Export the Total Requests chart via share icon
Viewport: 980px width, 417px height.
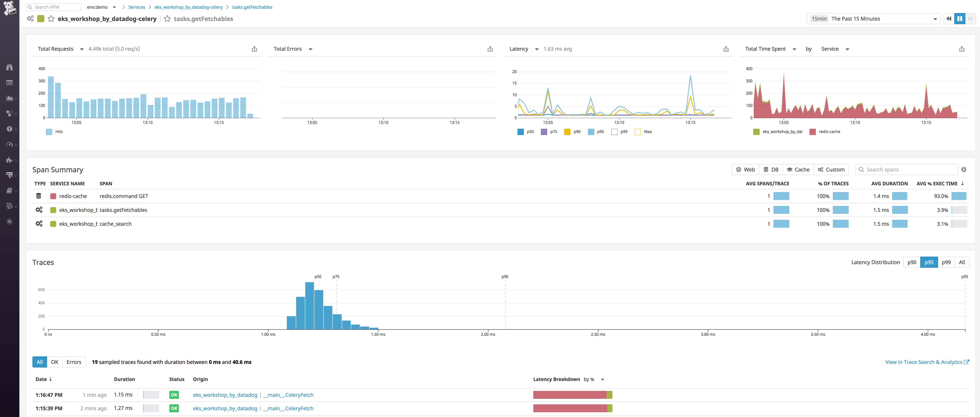tap(254, 49)
